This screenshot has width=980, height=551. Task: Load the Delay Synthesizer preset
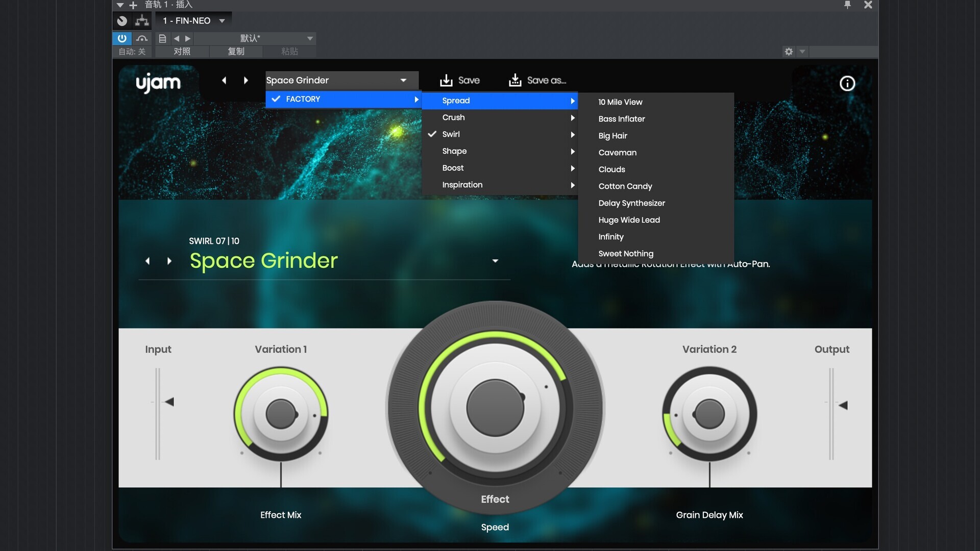656,203
